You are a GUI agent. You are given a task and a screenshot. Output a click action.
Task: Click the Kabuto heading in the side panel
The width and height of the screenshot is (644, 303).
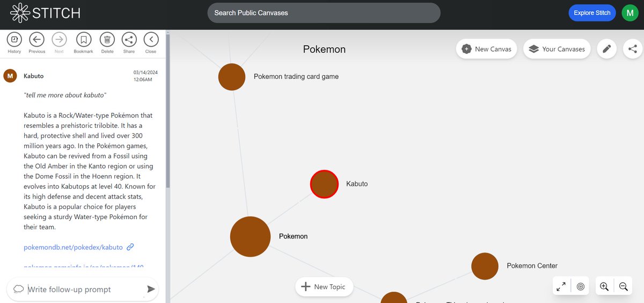(x=34, y=76)
